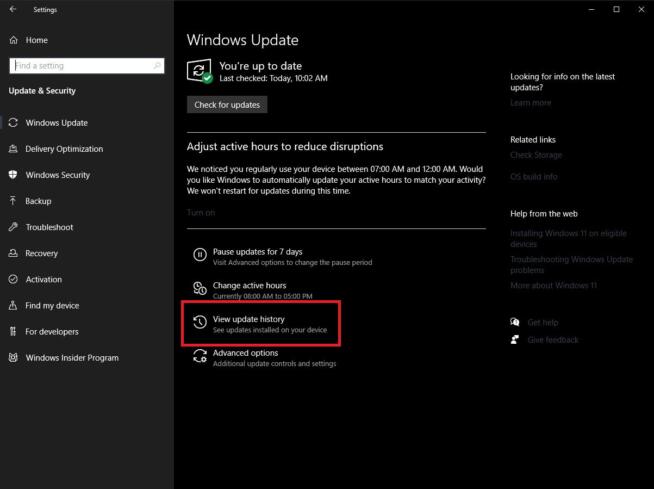This screenshot has width=654, height=489.
Task: Select Recovery in the sidebar
Action: 41,253
